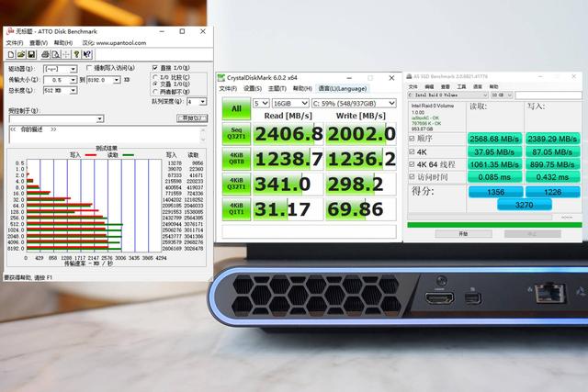Click the bottom comment field in CrystalDiskMark

[x=309, y=231]
